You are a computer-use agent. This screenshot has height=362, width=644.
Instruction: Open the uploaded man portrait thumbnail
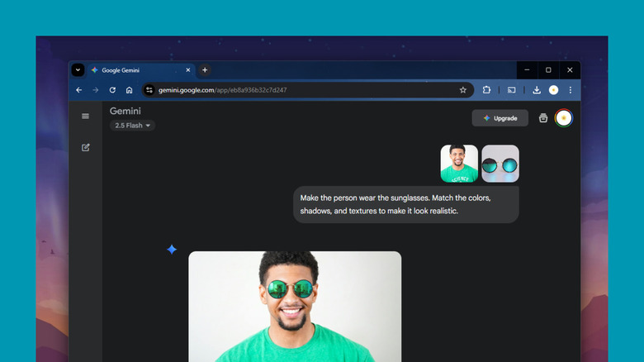[x=459, y=164]
